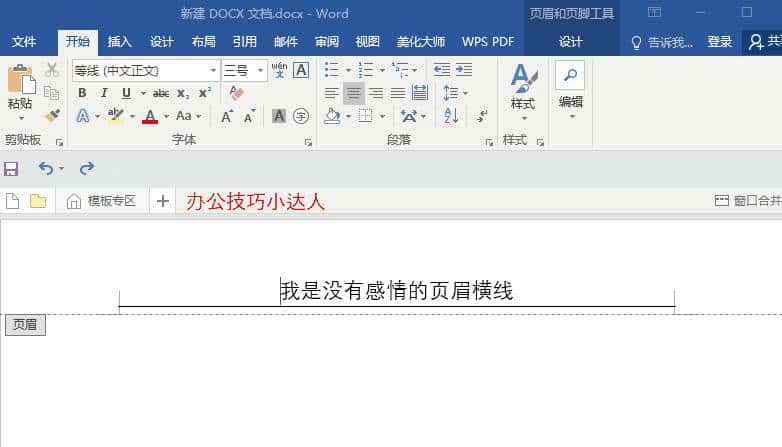Open the phonetic guide (wén) tool
This screenshot has width=782, height=447.
click(x=279, y=70)
